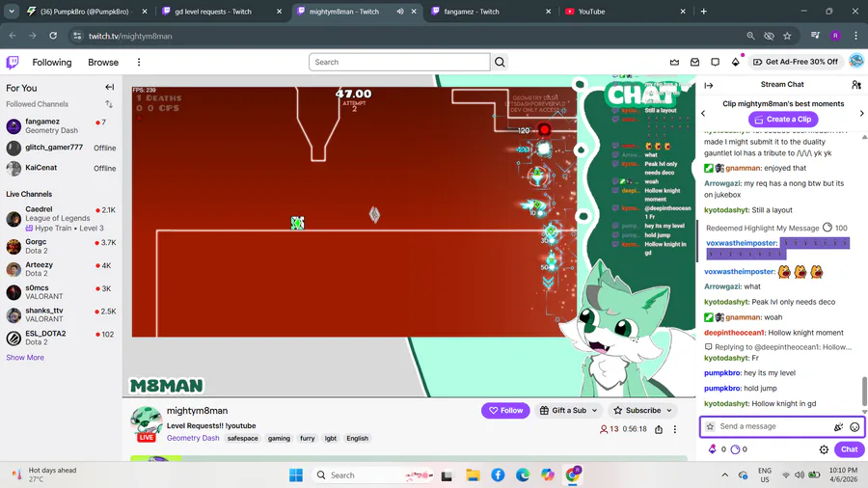This screenshot has height=488, width=868.
Task: Show hidden system tray icons
Action: pyautogui.click(x=724, y=475)
